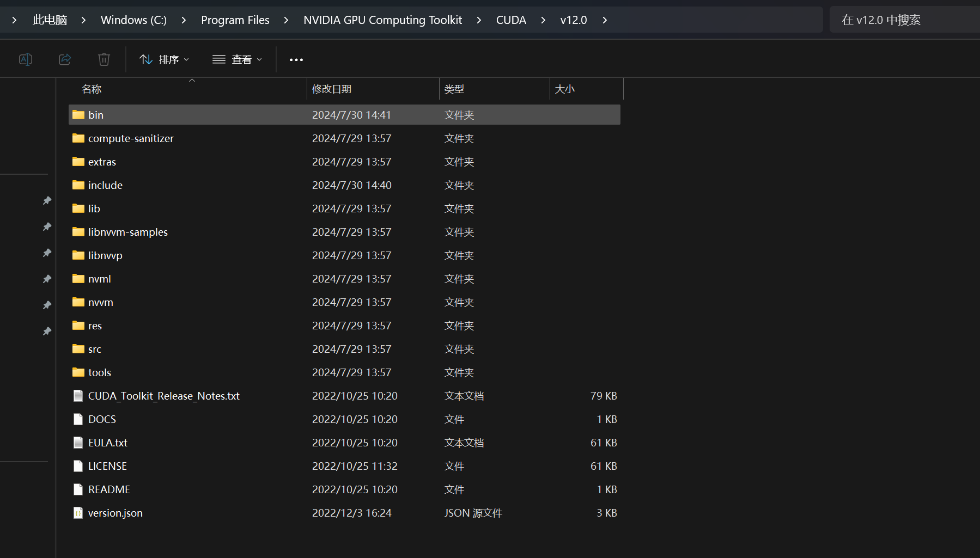Image resolution: width=980 pixels, height=558 pixels.
Task: Open the 查看 view dropdown
Action: pos(237,59)
